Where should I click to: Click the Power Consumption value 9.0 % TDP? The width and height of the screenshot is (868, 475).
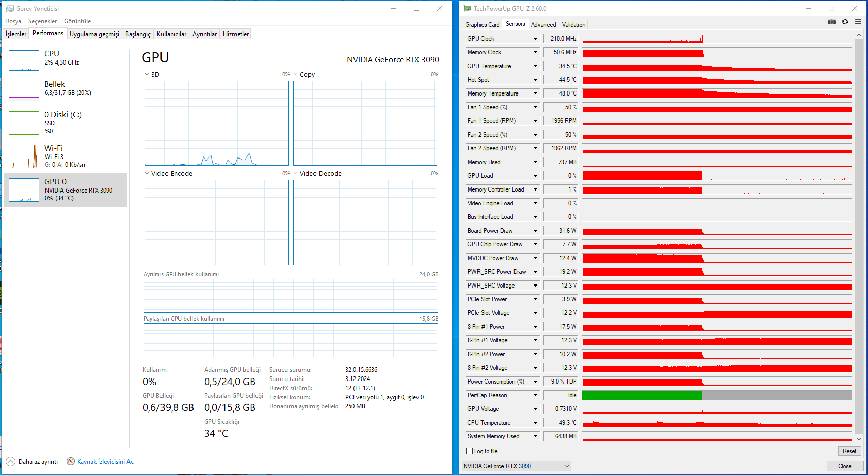(x=561, y=382)
